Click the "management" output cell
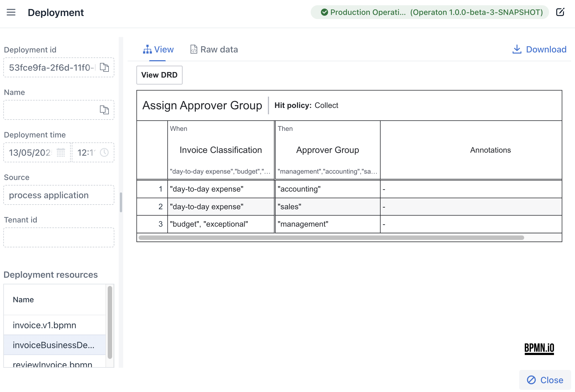575x392 pixels. pos(328,224)
